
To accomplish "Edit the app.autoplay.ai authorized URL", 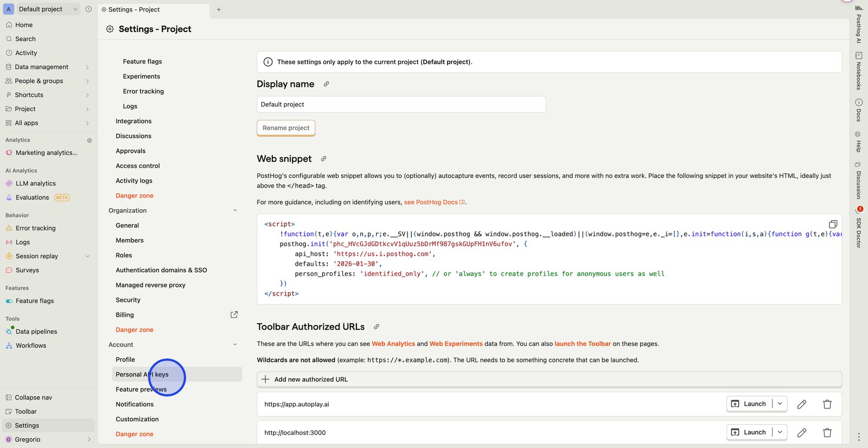I will 801,404.
